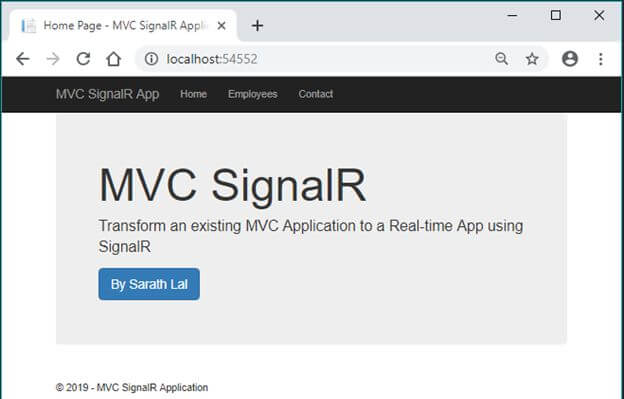The width and height of the screenshot is (624, 399).
Task: Click the By Sarath Lal button
Action: click(x=149, y=284)
